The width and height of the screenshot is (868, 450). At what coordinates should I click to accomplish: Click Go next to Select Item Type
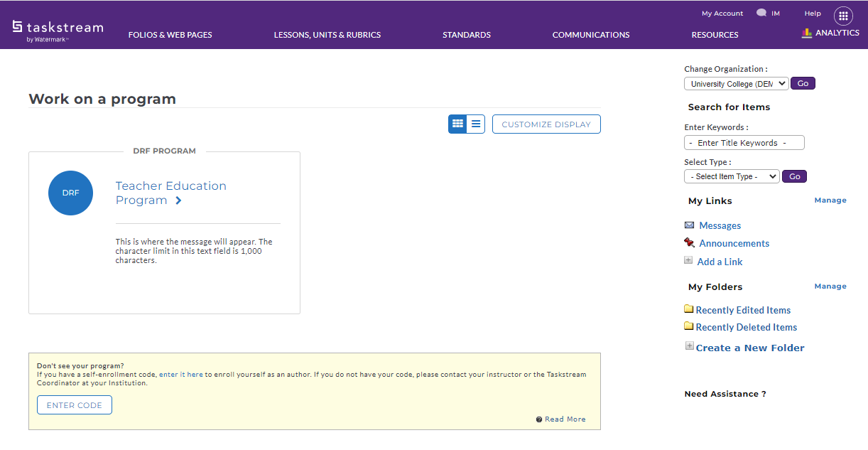pos(794,176)
